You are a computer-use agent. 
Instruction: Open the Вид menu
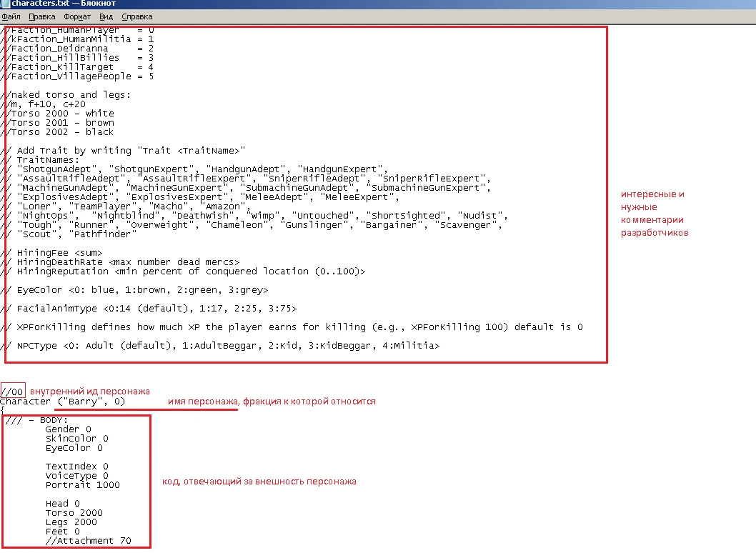(106, 17)
